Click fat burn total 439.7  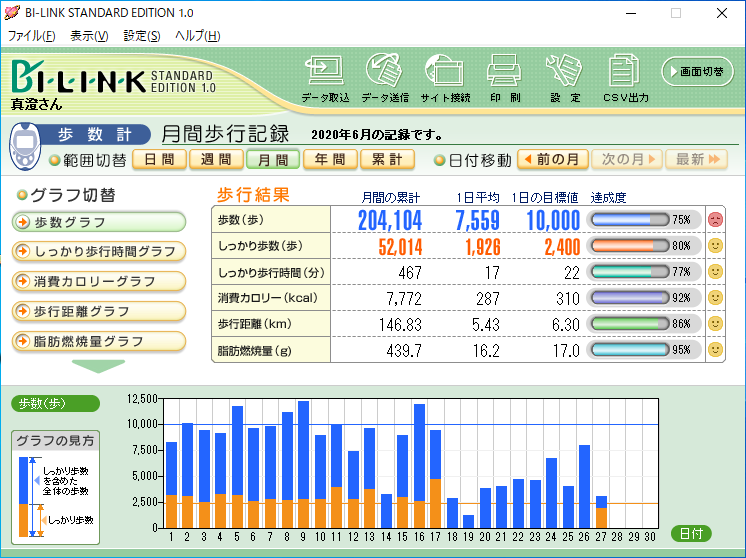[404, 351]
